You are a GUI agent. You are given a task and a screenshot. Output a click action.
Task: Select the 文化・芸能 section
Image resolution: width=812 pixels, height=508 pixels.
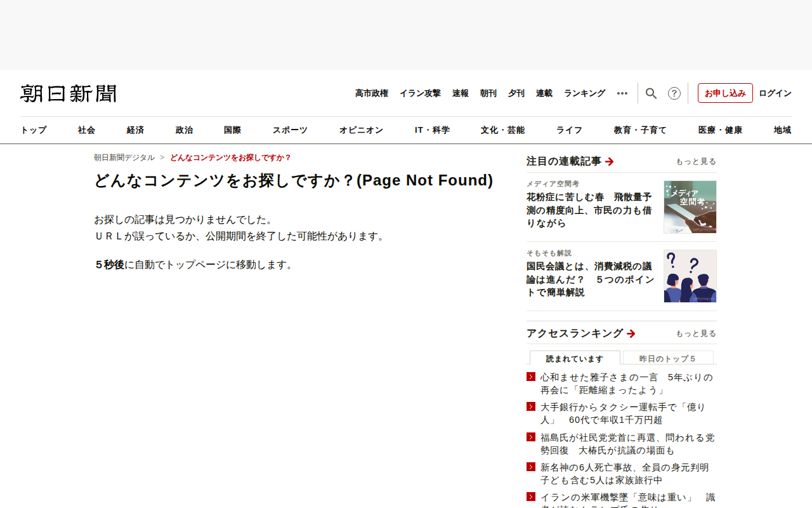(x=502, y=130)
